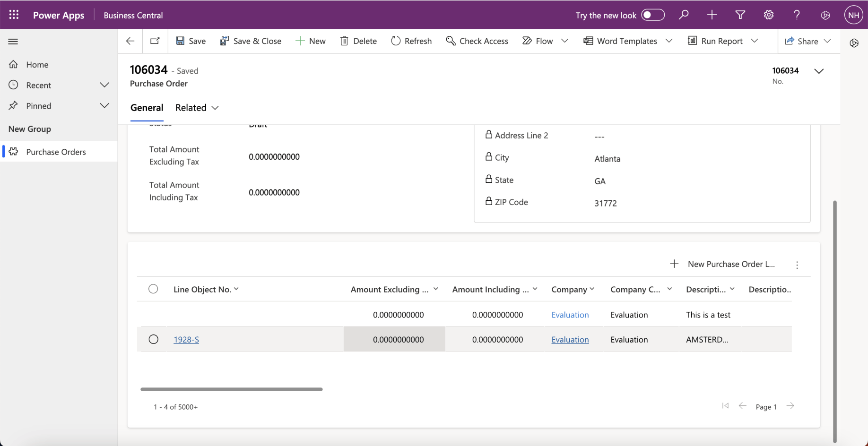Toggle the Try the new look switch
868x446 pixels.
coord(653,15)
